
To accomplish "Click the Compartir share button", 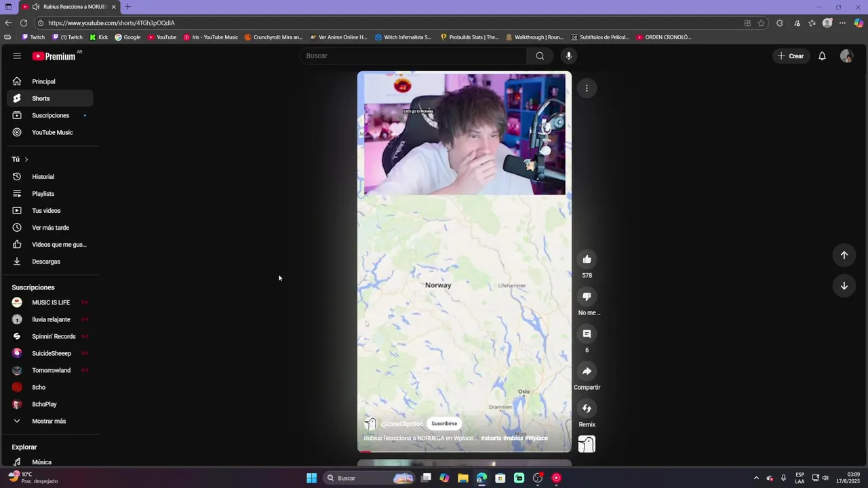I will pos(587,371).
